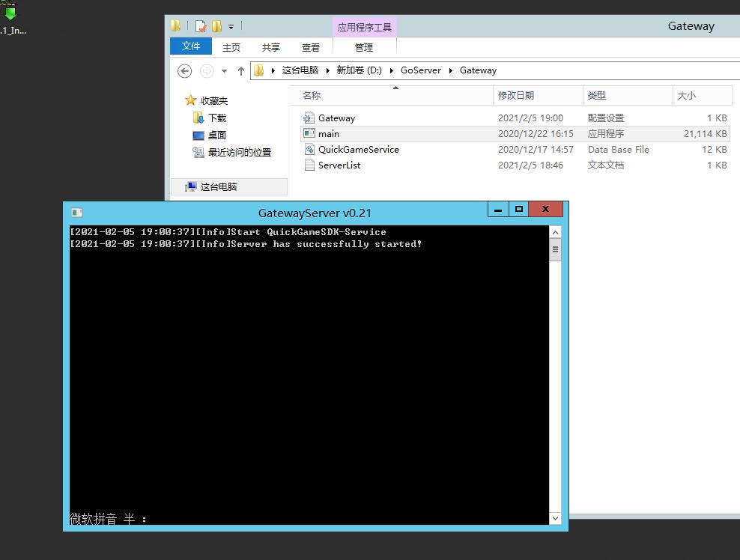Click the console scrollbar down arrow
Screen dimensions: 740x560
pos(555,518)
